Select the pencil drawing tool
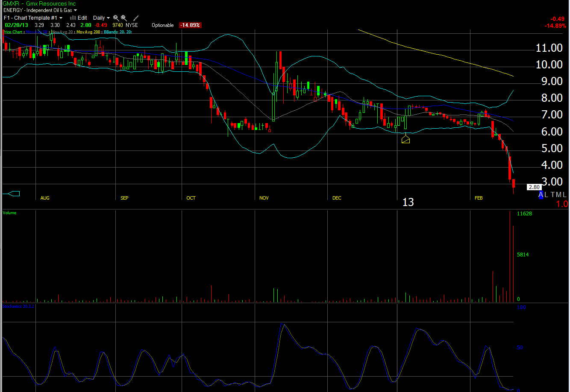Screen dimensions: 570x392 136,18
